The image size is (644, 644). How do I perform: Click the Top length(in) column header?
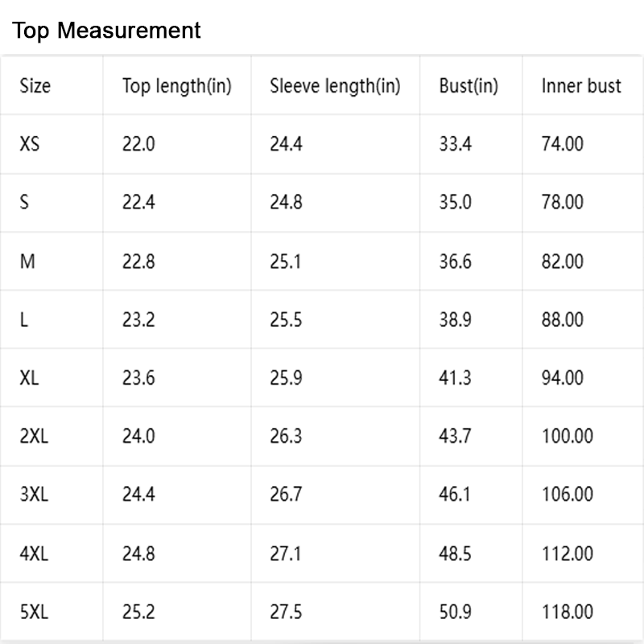tap(177, 86)
